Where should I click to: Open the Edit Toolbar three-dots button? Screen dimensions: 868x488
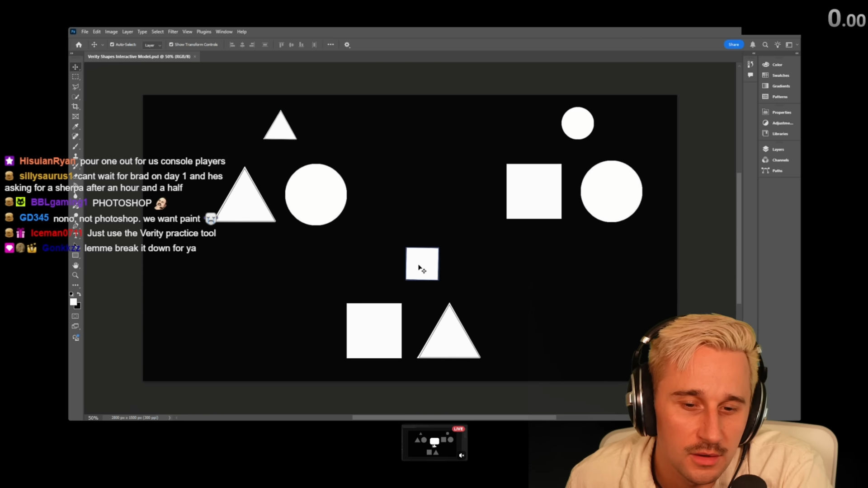[75, 285]
